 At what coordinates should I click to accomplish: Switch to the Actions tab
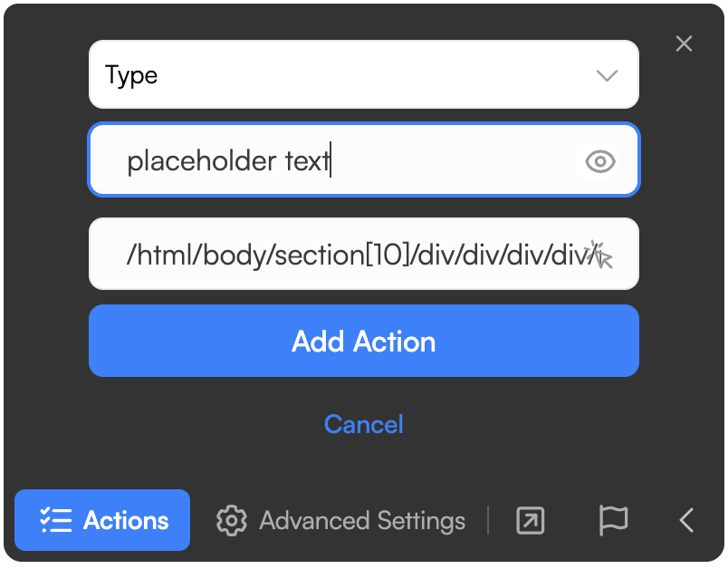pos(102,520)
